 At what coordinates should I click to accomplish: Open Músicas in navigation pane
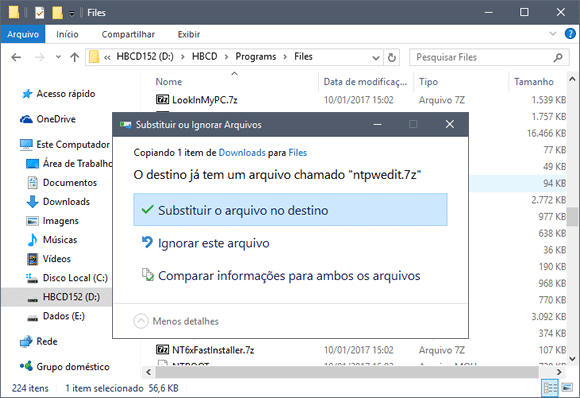point(60,240)
